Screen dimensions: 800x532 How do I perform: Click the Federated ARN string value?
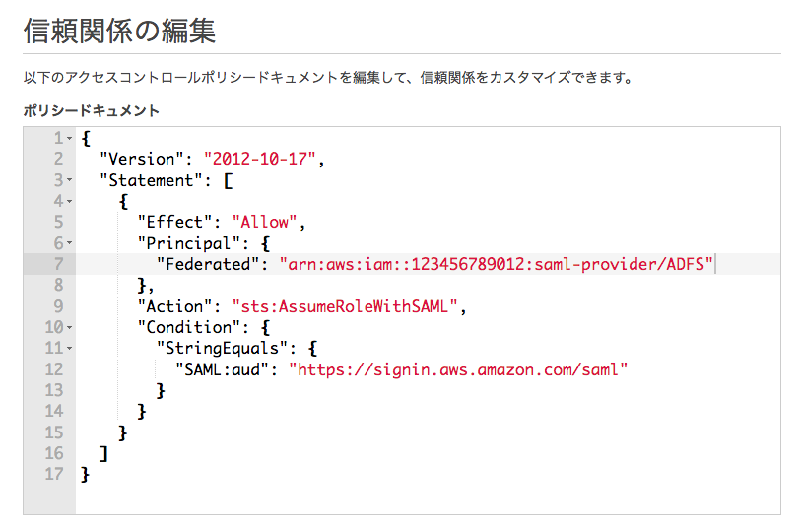coord(496,264)
